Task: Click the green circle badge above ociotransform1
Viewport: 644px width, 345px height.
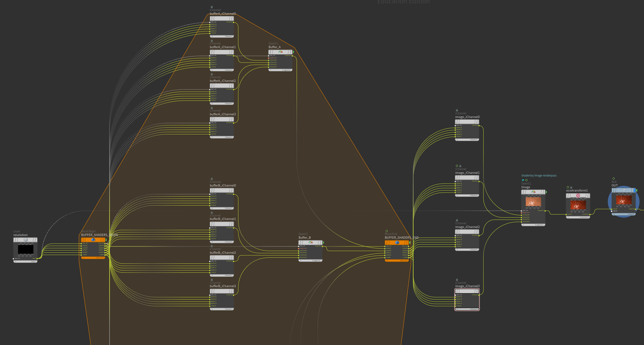Action: [x=568, y=187]
